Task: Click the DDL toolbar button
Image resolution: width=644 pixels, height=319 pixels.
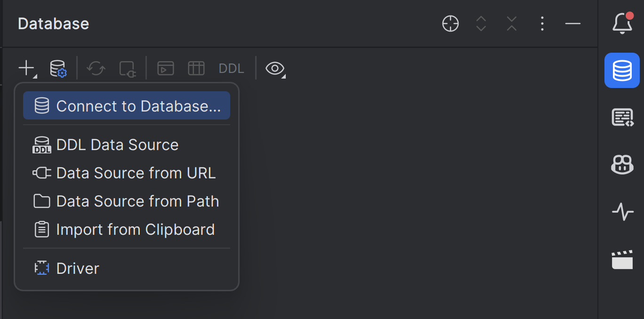Action: click(231, 69)
